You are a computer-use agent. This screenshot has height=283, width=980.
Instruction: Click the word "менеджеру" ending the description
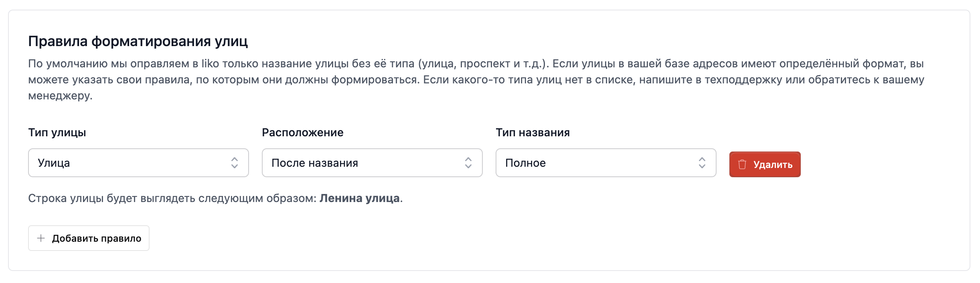(x=59, y=96)
